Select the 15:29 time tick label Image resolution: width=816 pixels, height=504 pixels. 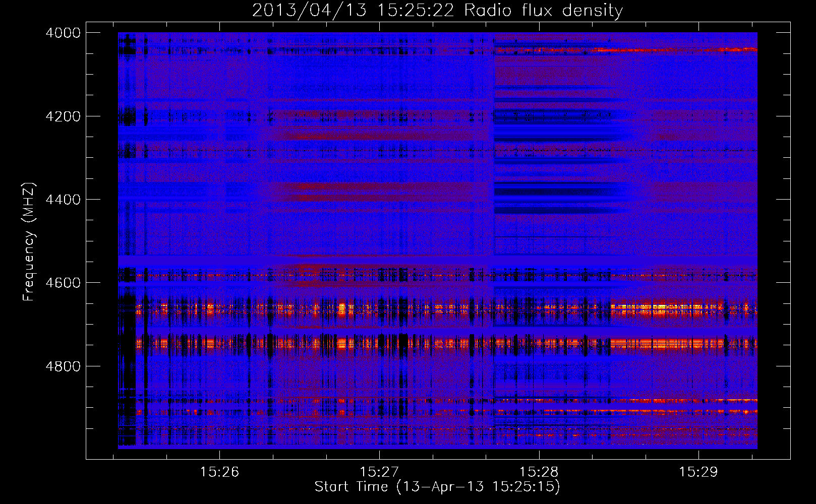point(698,472)
